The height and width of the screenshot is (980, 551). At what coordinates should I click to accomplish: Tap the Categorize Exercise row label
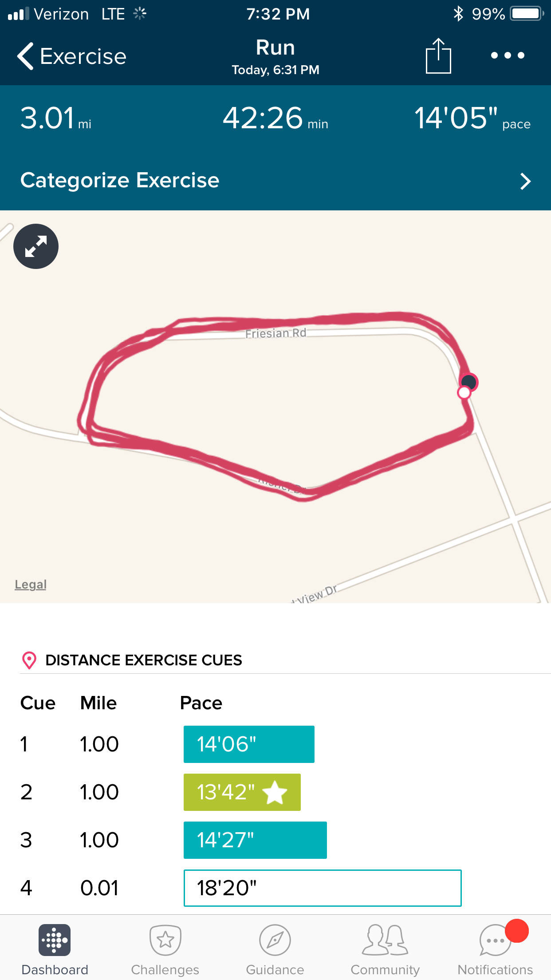tap(120, 180)
